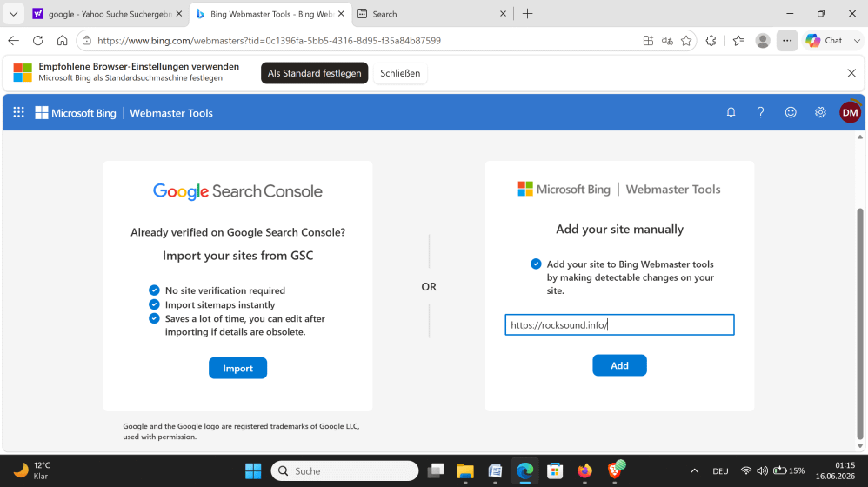Image resolution: width=868 pixels, height=487 pixels.
Task: Open the Bing app launcher grid
Action: pos(19,113)
